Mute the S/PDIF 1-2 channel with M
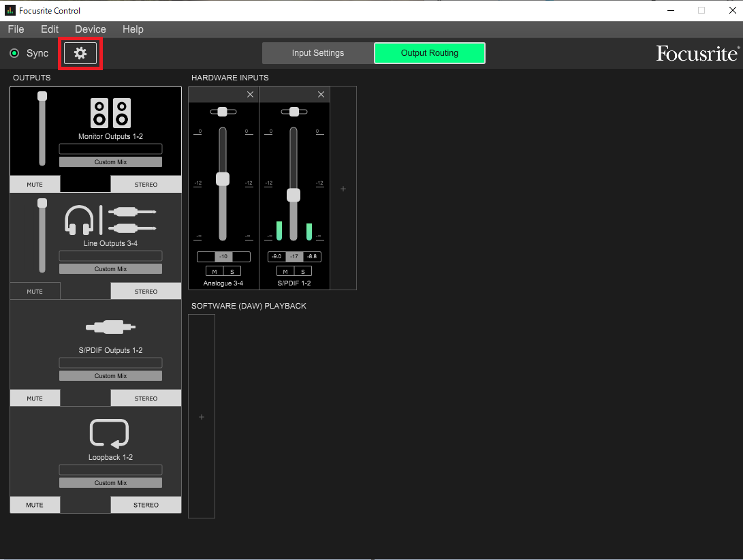Screen dimensions: 743x560 (285, 271)
